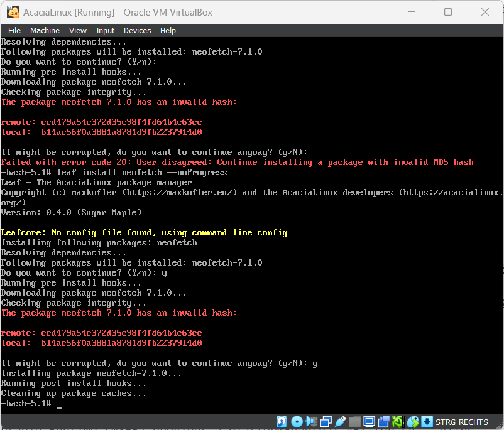Open the Machine menu
The width and height of the screenshot is (504, 430).
(45, 30)
